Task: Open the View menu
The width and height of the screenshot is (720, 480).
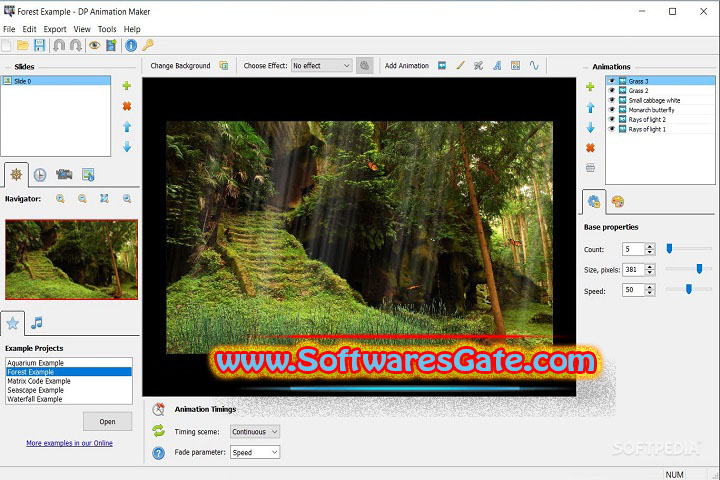Action: point(82,29)
